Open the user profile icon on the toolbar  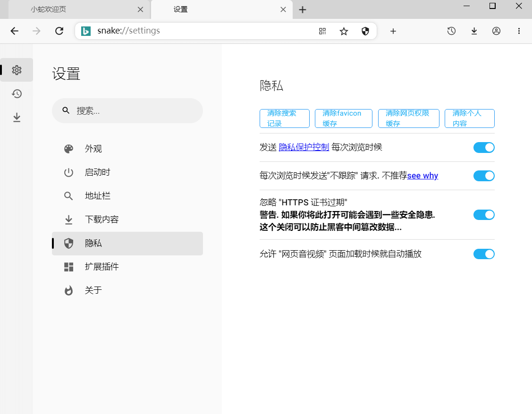pos(496,31)
